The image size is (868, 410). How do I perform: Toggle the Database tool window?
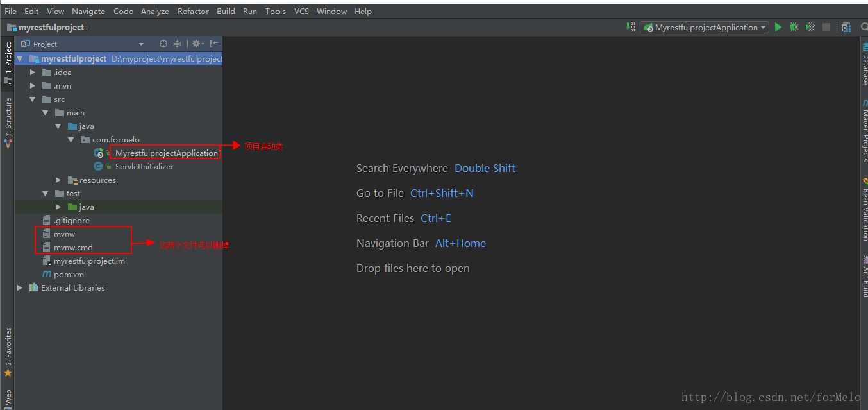coord(864,63)
